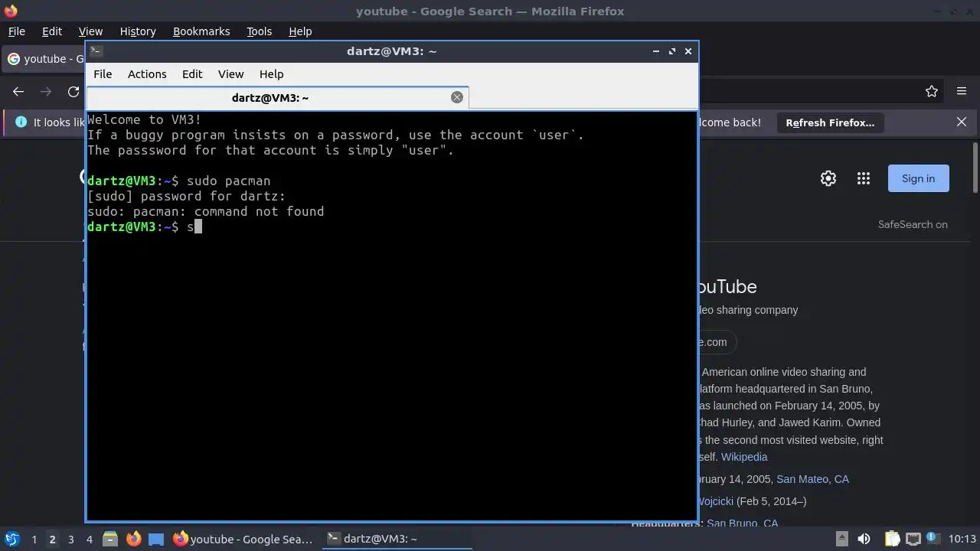The height and width of the screenshot is (551, 980).
Task: Click the terminal prompt input line with 's'
Action: 145,227
